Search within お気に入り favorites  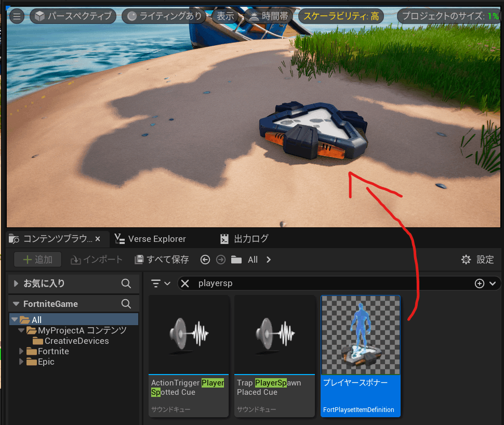126,284
